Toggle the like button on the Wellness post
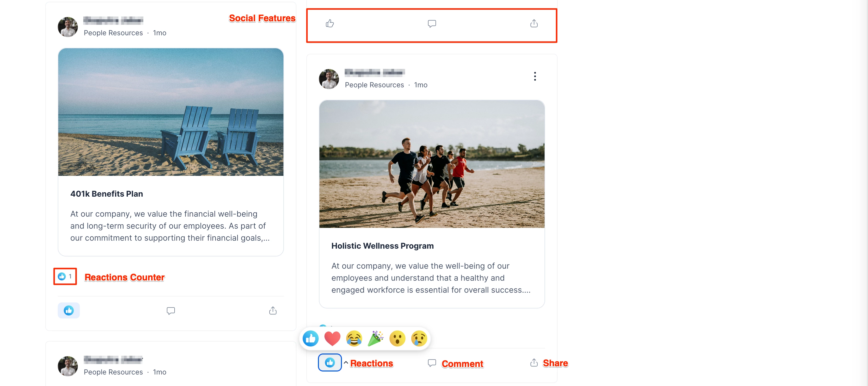 point(329,363)
